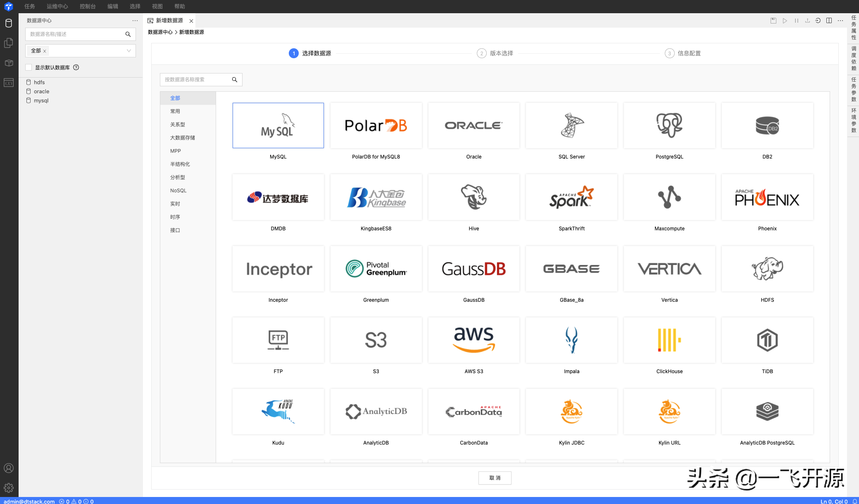The image size is (859, 504).
Task: Open the 调度依赖 right panel tab
Action: [854, 59]
